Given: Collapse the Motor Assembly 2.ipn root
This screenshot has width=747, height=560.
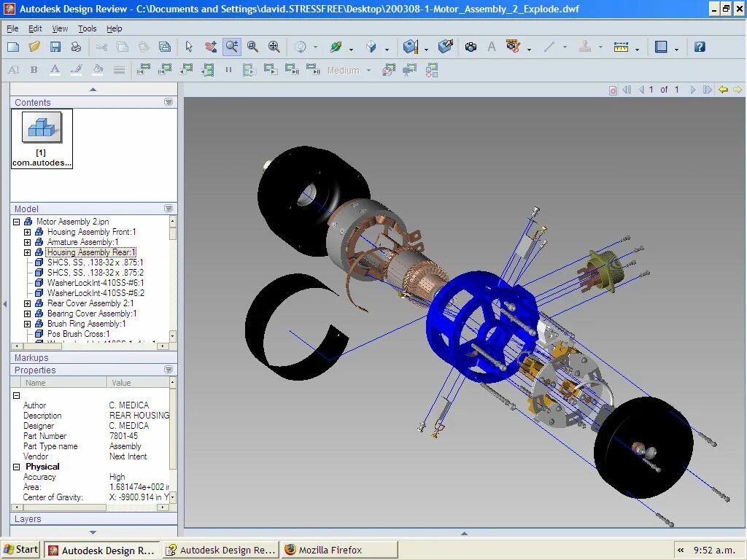Looking at the screenshot, I should click(17, 222).
